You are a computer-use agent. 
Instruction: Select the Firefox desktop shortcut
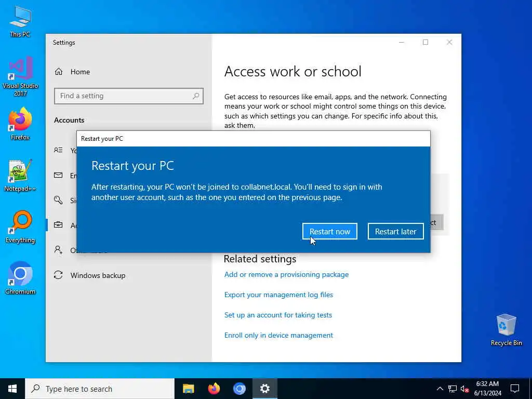click(x=20, y=124)
